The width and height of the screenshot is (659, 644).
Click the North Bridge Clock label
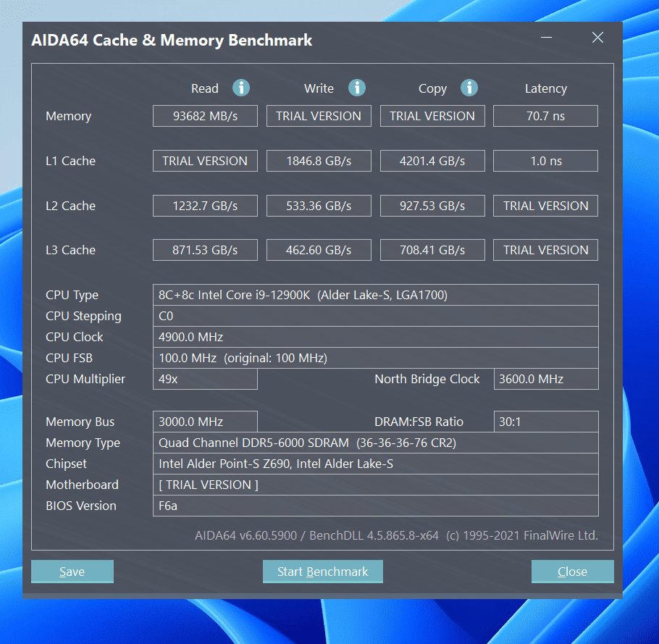[x=427, y=380]
